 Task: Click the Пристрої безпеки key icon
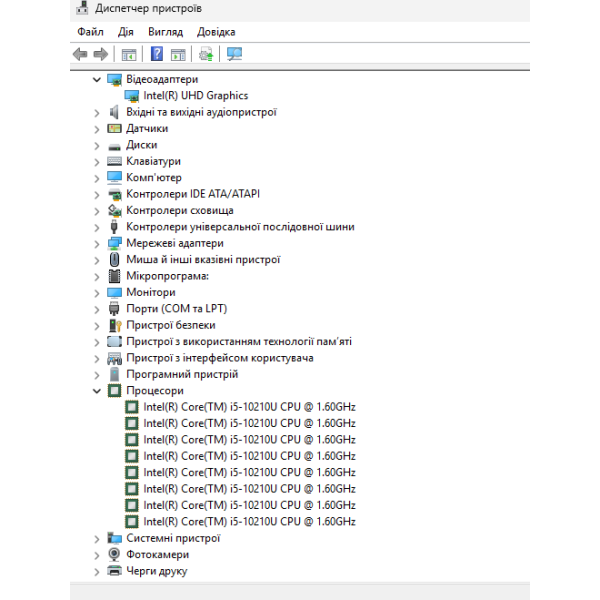click(x=115, y=325)
